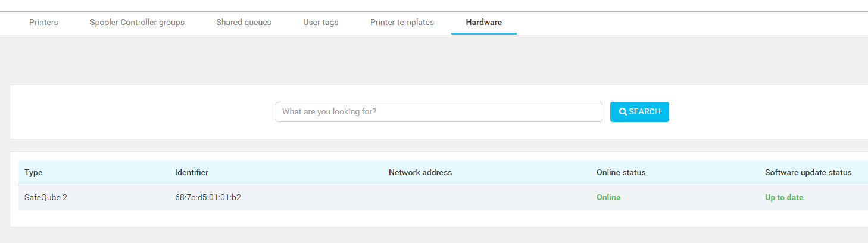The width and height of the screenshot is (868, 243).
Task: Focus the 'What are you looking for?' field
Action: tap(439, 112)
